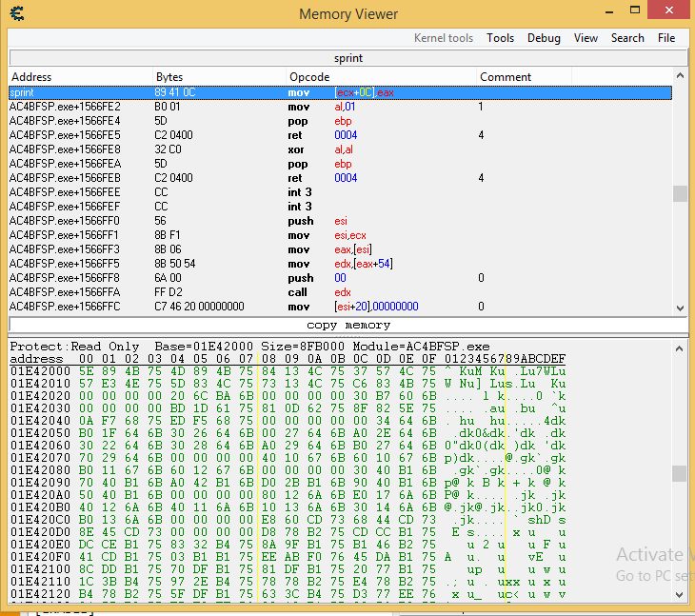Image resolution: width=695 pixels, height=616 pixels.
Task: Click the disassembler scroll down arrow
Action: [680, 307]
